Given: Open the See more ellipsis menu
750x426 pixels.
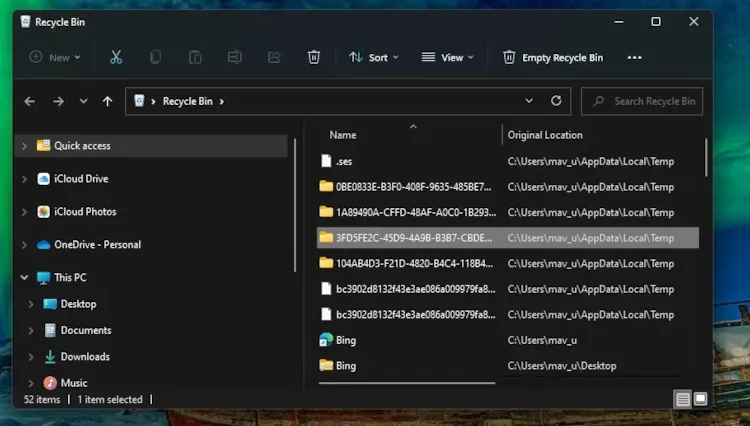Looking at the screenshot, I should [x=634, y=57].
